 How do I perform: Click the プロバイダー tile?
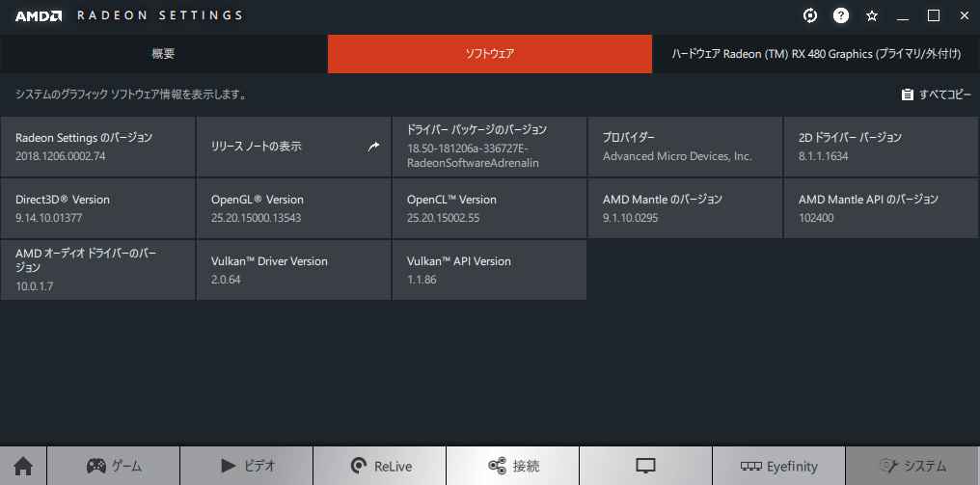(x=685, y=147)
